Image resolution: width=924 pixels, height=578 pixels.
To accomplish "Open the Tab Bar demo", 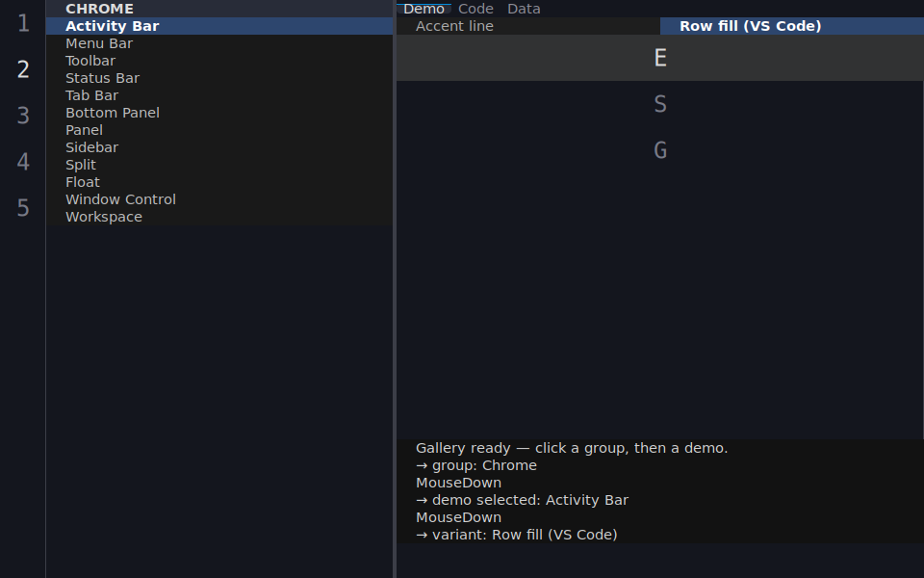I will (x=219, y=95).
